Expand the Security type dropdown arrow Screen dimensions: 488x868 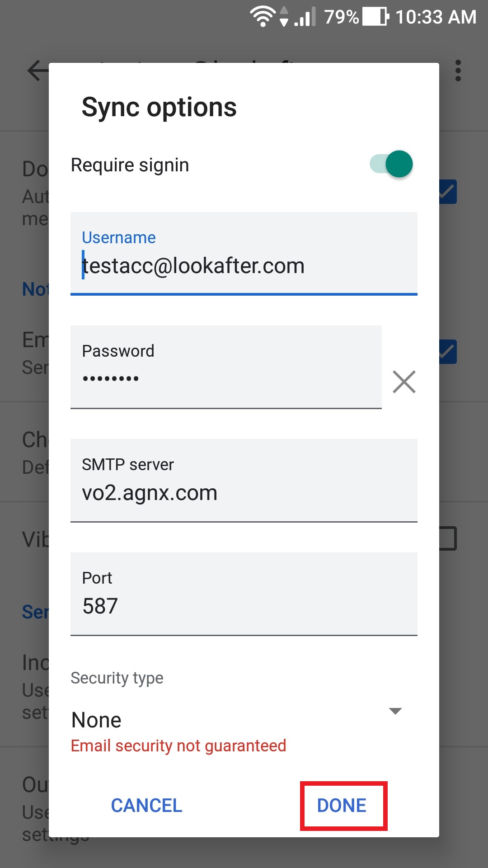coord(395,711)
